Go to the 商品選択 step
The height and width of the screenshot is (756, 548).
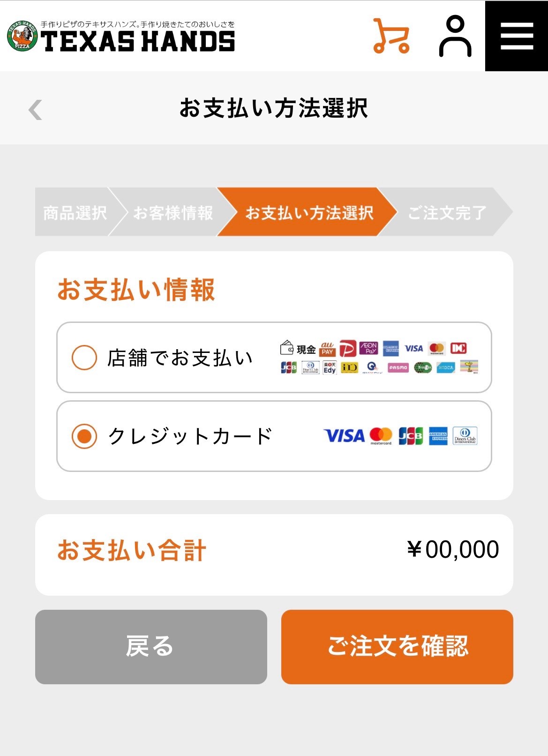(x=75, y=212)
